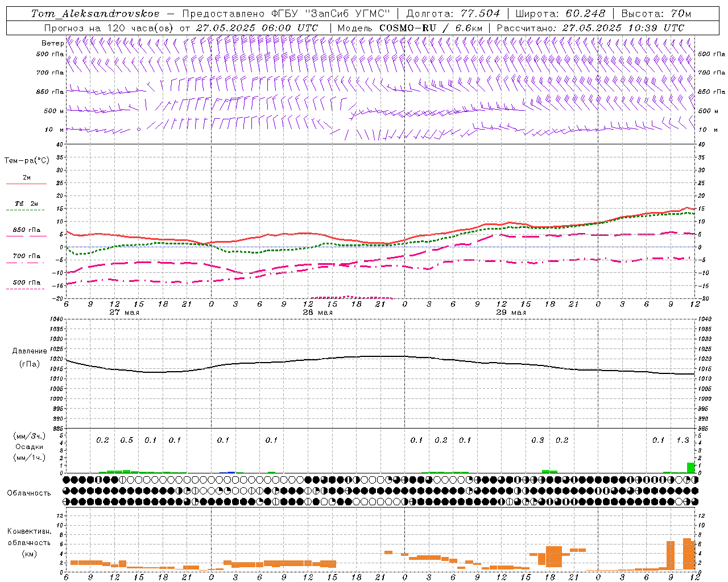Select the forecast start 27.05.2025 06:00 UTC

click(257, 28)
